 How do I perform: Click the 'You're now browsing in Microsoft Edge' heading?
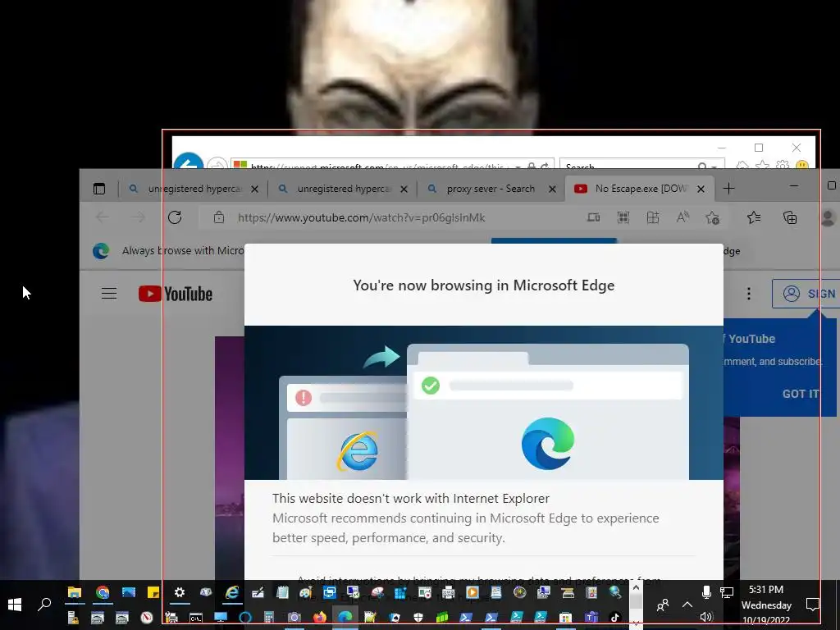point(484,285)
